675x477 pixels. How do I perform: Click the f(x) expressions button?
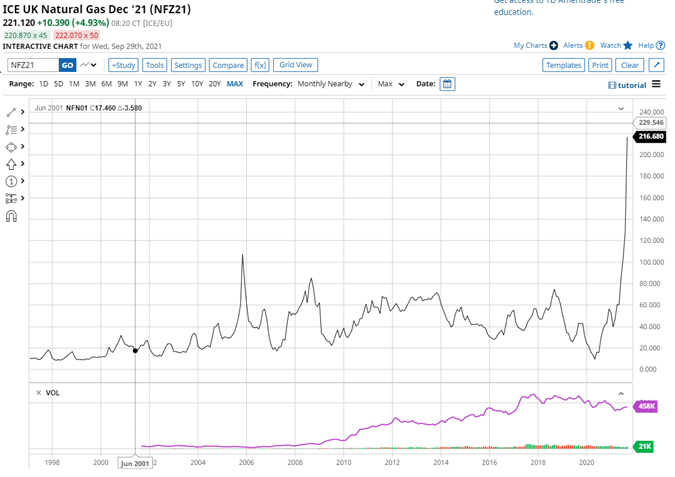(260, 65)
